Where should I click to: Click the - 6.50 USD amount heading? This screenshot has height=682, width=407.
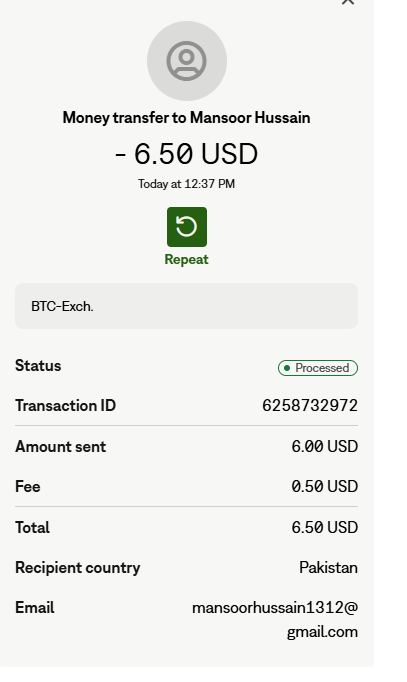[187, 154]
